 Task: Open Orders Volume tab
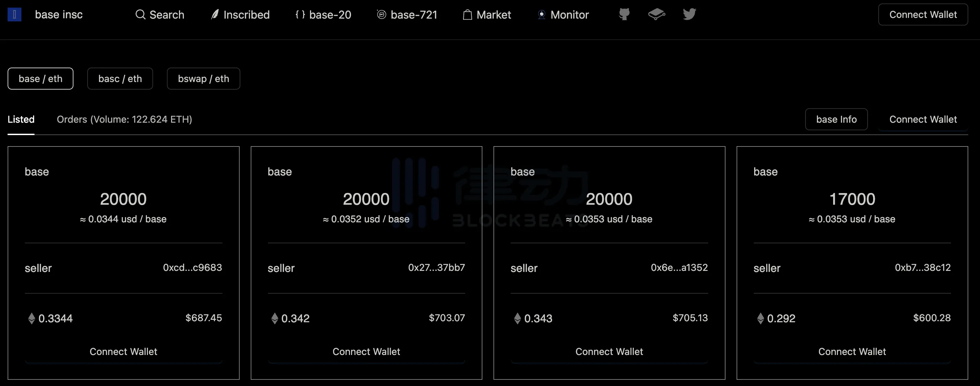coord(124,119)
